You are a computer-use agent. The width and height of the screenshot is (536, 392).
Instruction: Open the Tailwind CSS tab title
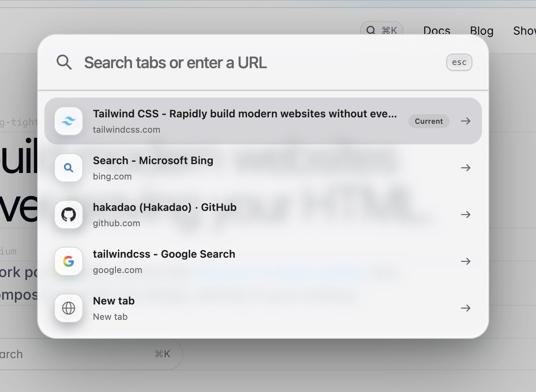[x=245, y=113]
